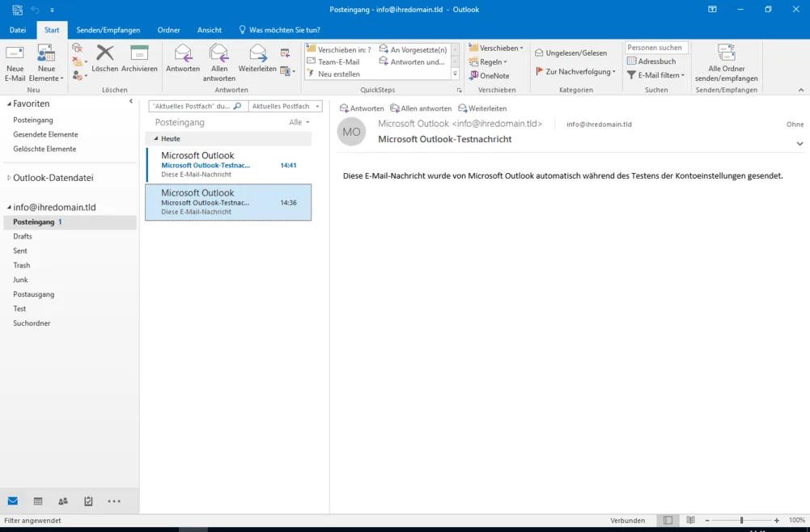
Task: Open the Adressbuch
Action: pos(651,61)
